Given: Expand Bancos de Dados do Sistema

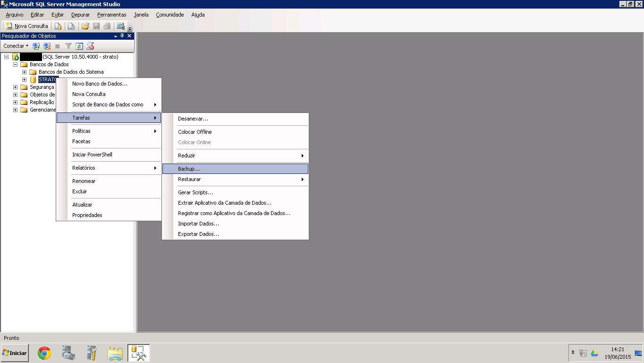Looking at the screenshot, I should click(25, 72).
